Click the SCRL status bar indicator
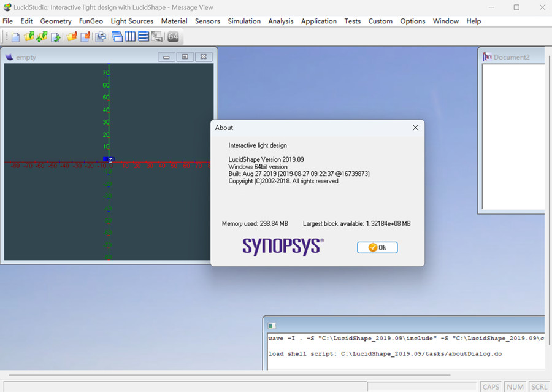552x392 pixels. [x=539, y=386]
